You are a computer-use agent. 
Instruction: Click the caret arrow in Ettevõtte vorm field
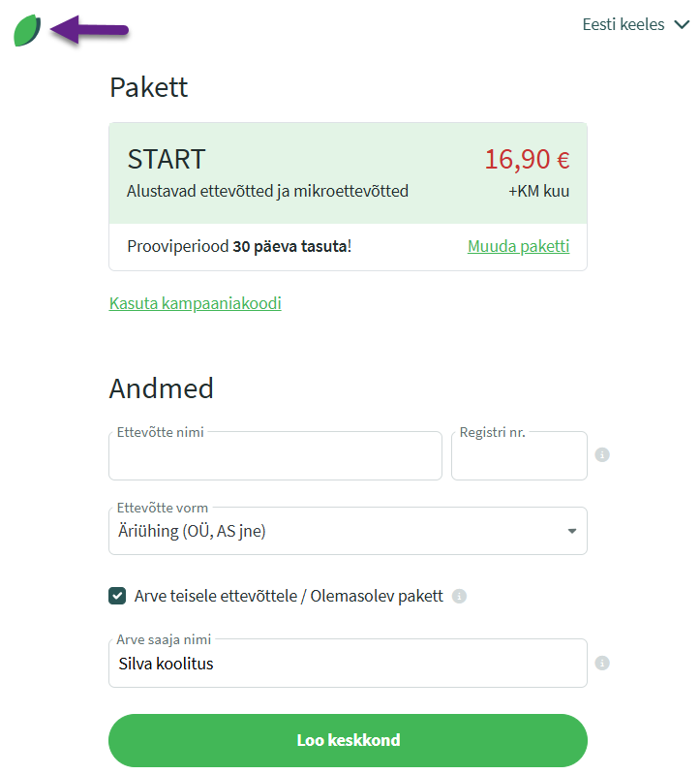pos(571,531)
